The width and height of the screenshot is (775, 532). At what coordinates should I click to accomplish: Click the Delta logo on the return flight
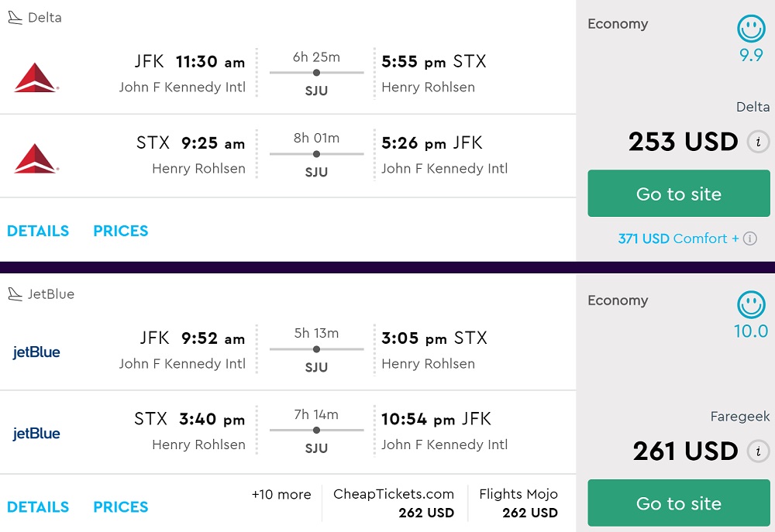[36, 158]
